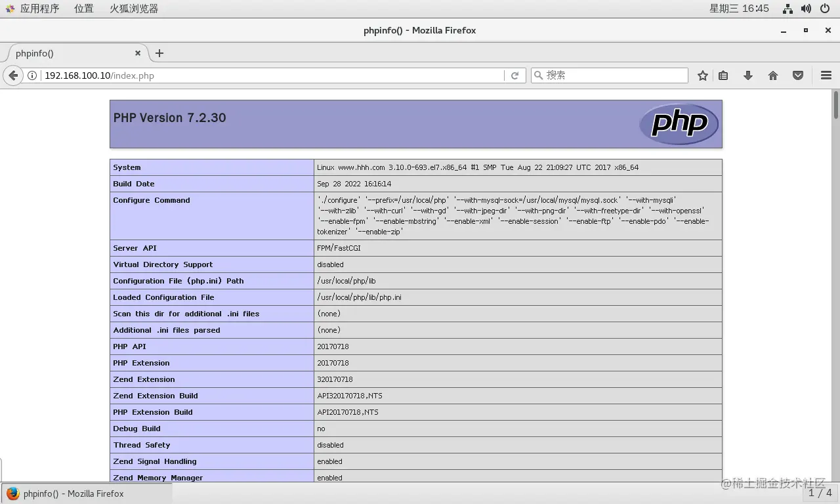This screenshot has width=840, height=504.
Task: Select the Sep 28 2022 16:16:14 value
Action: [354, 184]
